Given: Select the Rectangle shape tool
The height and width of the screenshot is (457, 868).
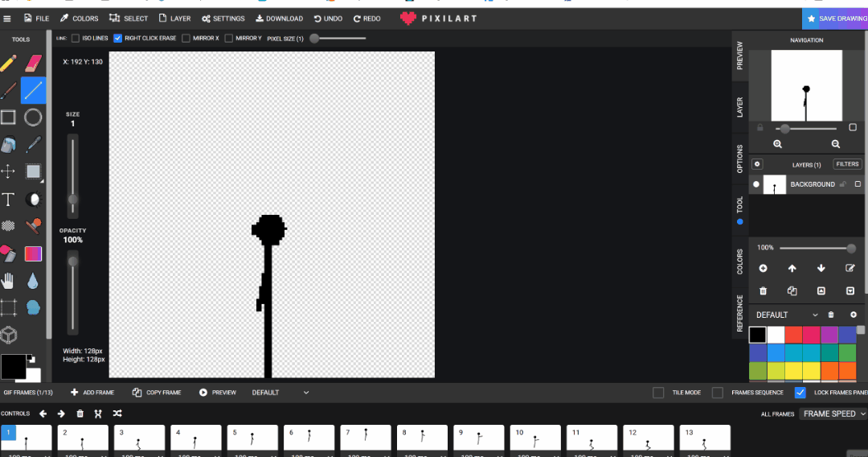Looking at the screenshot, I should coord(8,117).
